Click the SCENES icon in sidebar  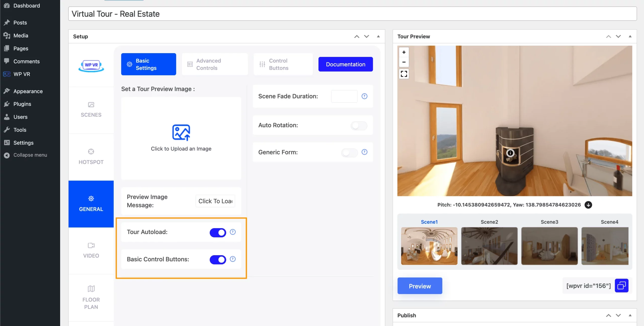click(91, 109)
